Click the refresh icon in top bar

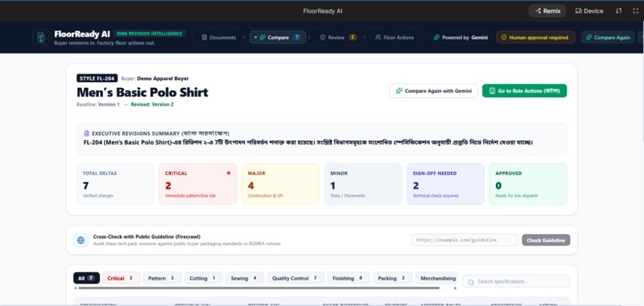[618, 11]
